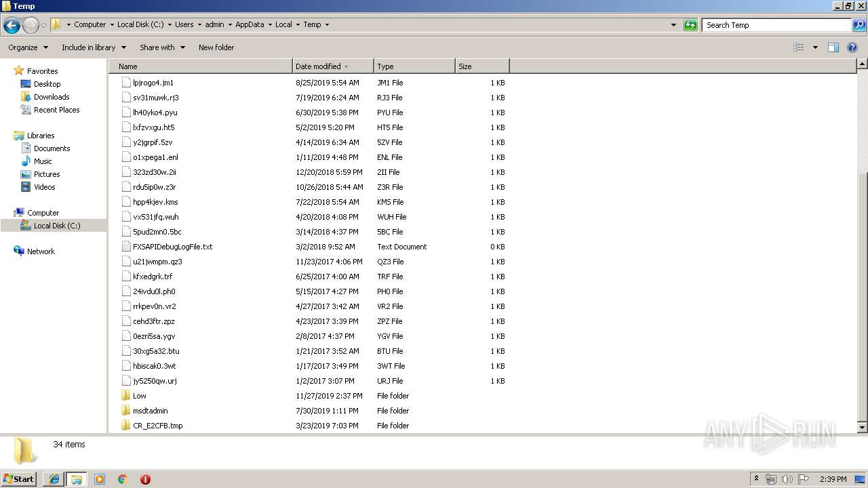Viewport: 868px width, 488px height.
Task: Sort by Date modified column header
Action: coord(333,66)
